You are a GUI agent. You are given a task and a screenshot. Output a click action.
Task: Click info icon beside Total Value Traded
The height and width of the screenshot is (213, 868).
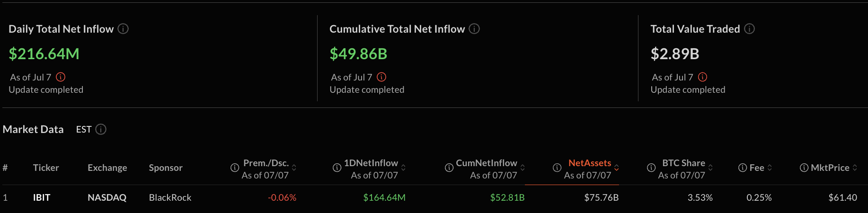[749, 29]
